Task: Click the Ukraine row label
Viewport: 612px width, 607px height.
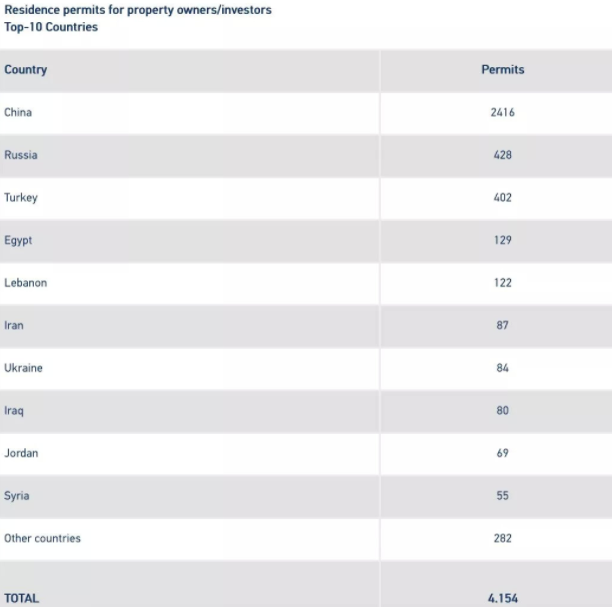Action: tap(23, 368)
